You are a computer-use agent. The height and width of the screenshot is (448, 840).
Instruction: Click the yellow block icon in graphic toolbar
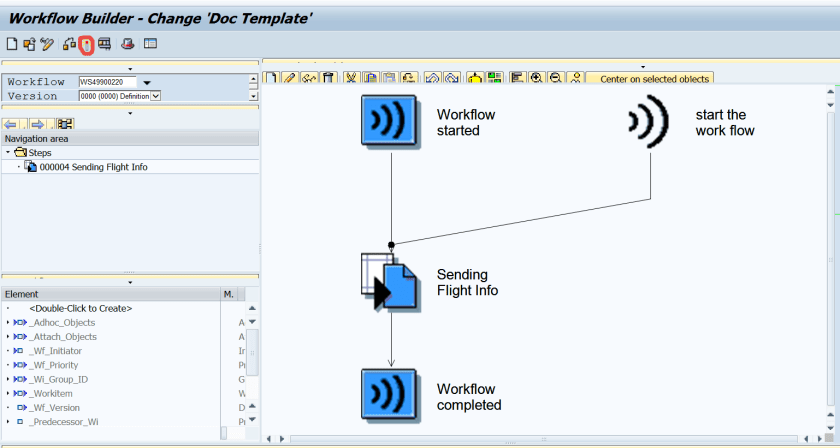[475, 78]
